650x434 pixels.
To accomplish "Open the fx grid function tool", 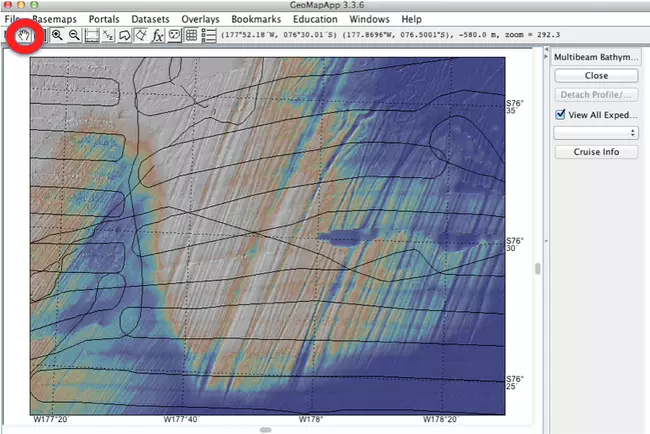I will 157,35.
